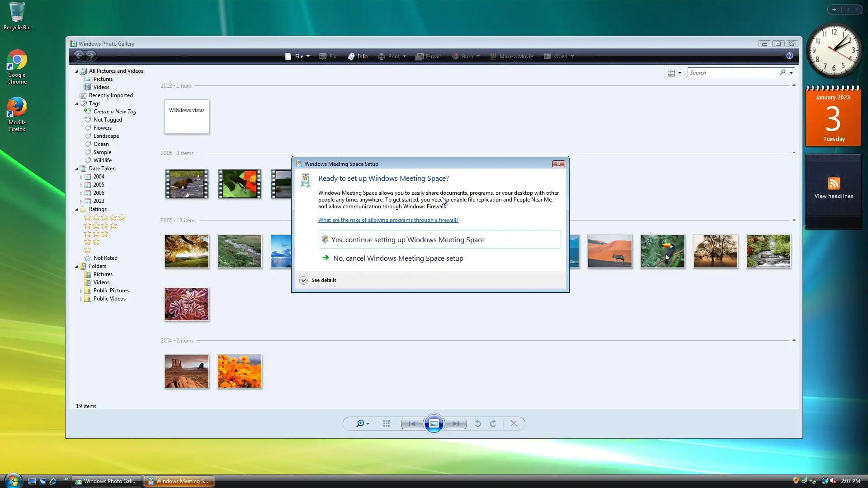Click the rotate counterclockwise icon
The height and width of the screenshot is (488, 868).
click(478, 423)
